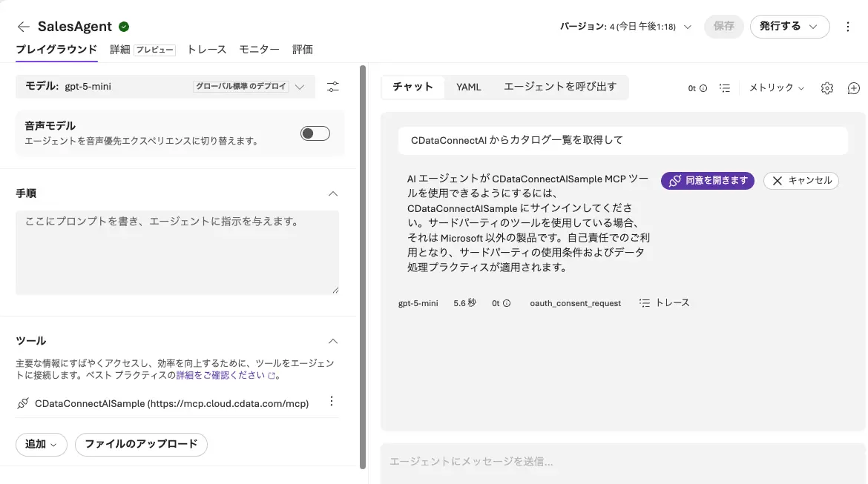
Task: Open chat settings gear icon
Action: point(827,88)
